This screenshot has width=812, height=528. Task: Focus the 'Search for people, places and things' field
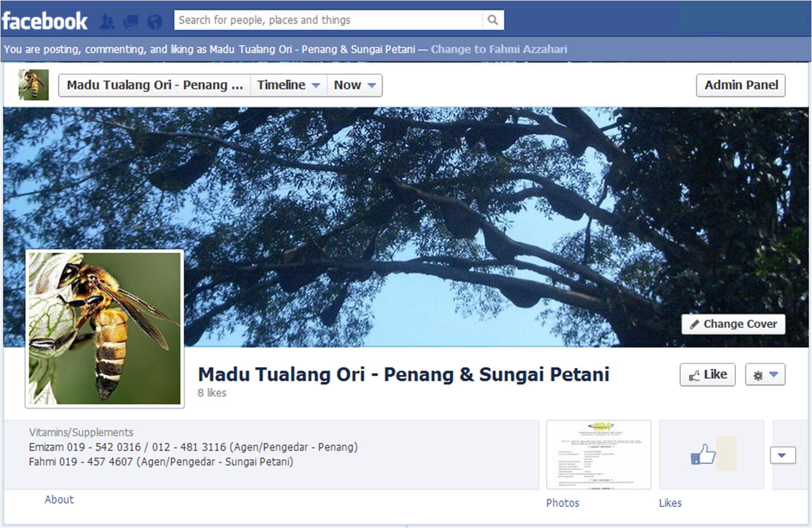pos(328,20)
